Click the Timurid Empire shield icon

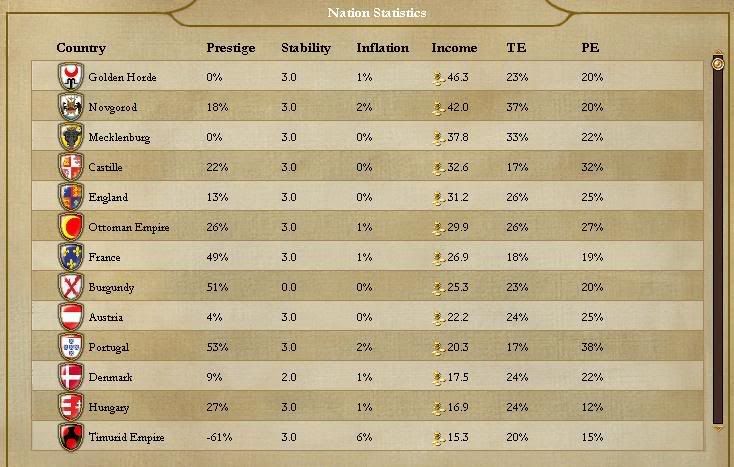(x=71, y=437)
